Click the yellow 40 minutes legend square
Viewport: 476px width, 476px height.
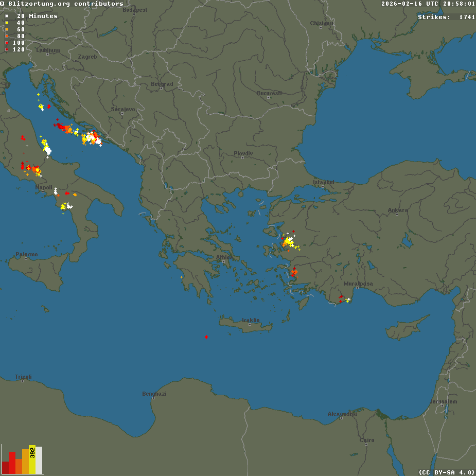(7, 23)
